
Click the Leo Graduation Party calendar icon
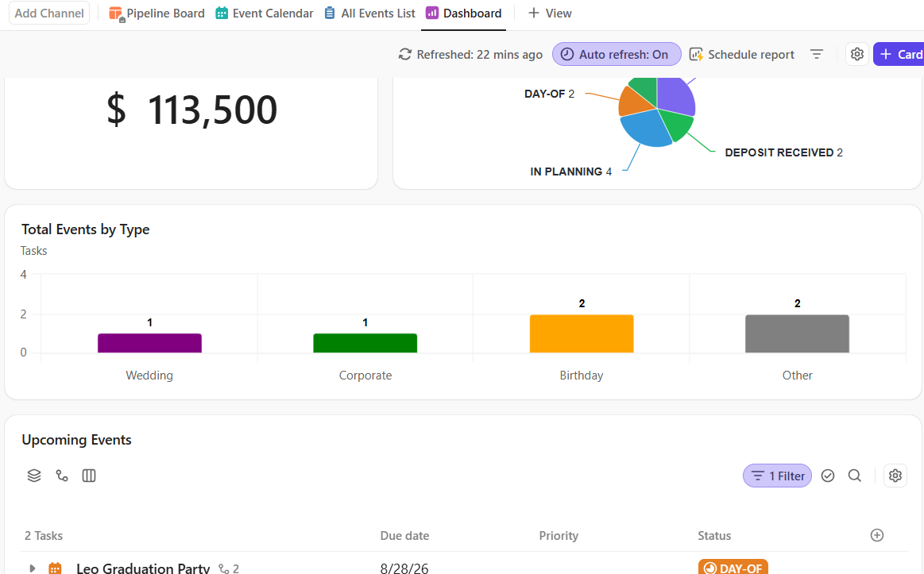pyautogui.click(x=55, y=568)
